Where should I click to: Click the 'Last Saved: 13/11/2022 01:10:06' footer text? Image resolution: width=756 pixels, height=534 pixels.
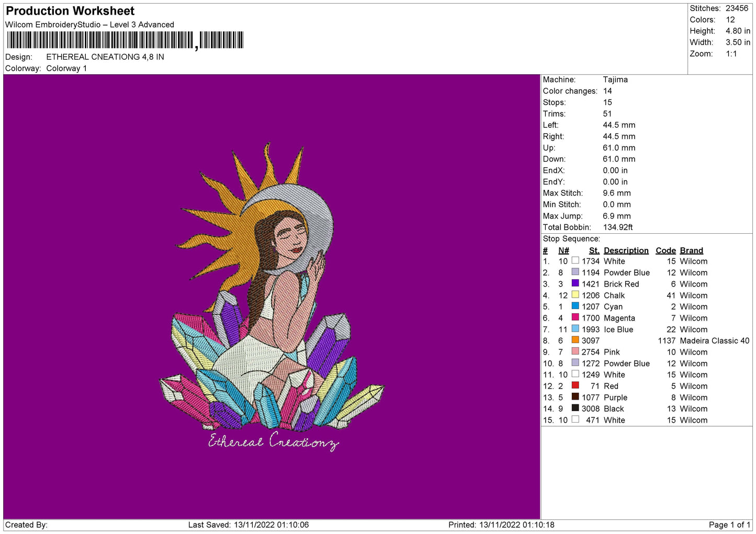click(x=249, y=525)
